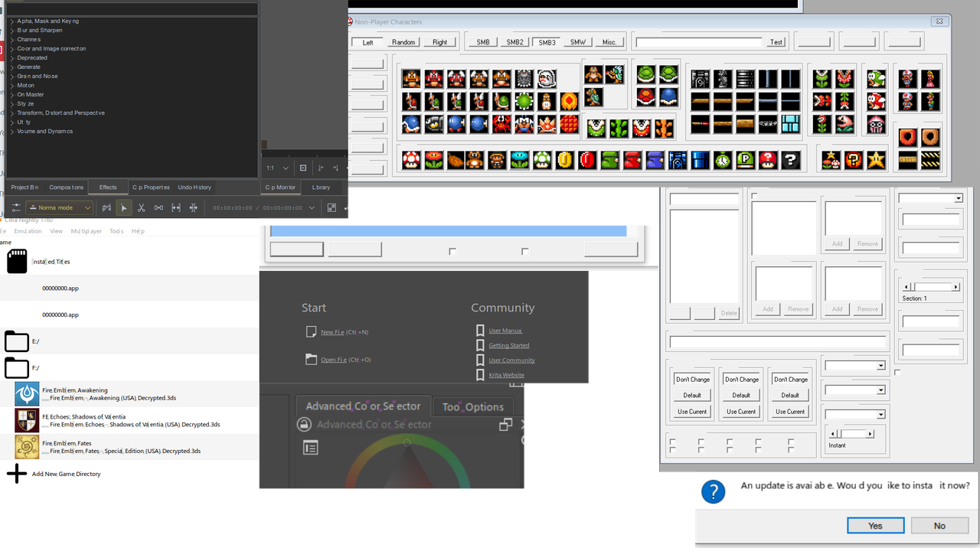Switch to the Compositions tab
The width and height of the screenshot is (980, 551).
point(67,187)
